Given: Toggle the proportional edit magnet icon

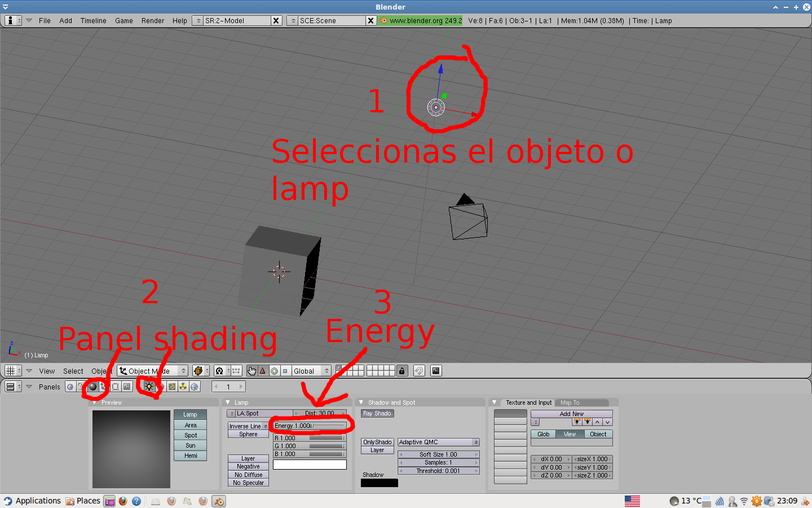Looking at the screenshot, I should [419, 371].
